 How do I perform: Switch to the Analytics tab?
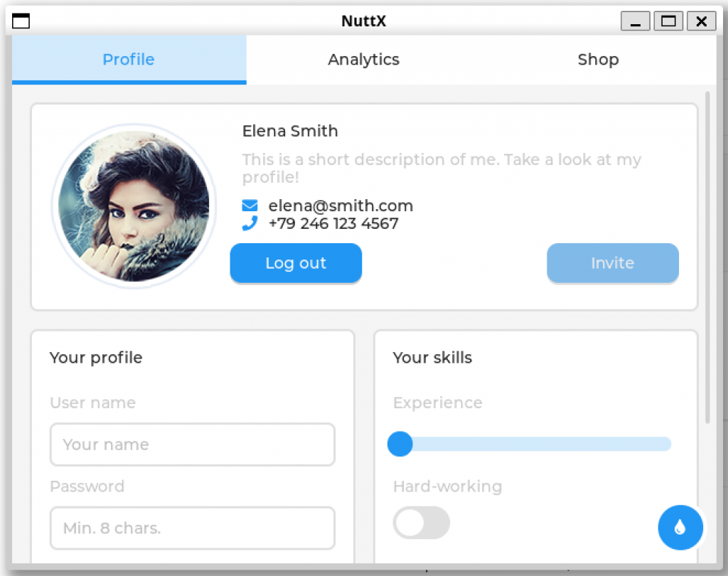(363, 60)
